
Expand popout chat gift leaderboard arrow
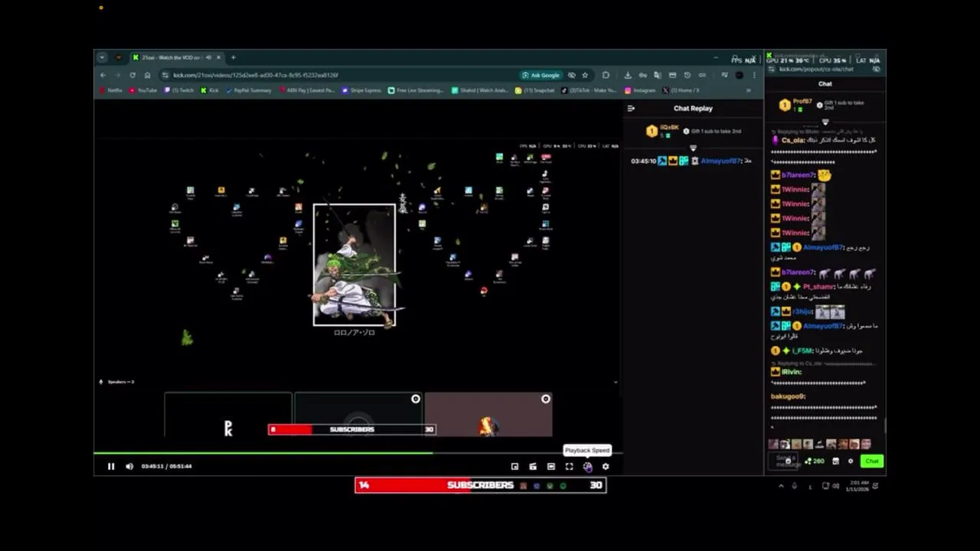tap(825, 122)
